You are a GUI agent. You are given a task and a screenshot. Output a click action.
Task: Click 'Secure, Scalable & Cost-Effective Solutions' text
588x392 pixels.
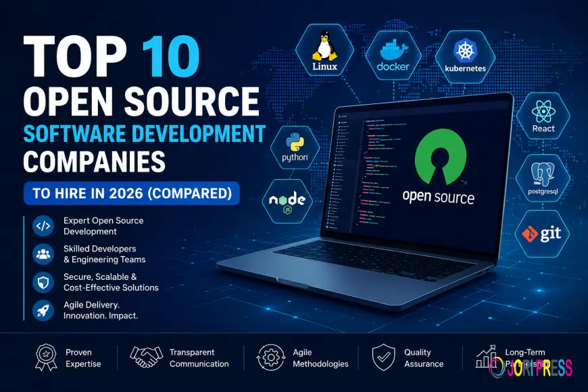pyautogui.click(x=111, y=282)
